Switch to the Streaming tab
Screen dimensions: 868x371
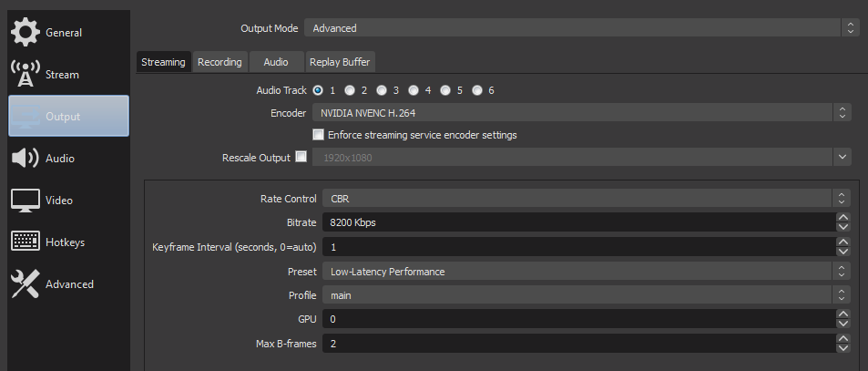[x=163, y=62]
